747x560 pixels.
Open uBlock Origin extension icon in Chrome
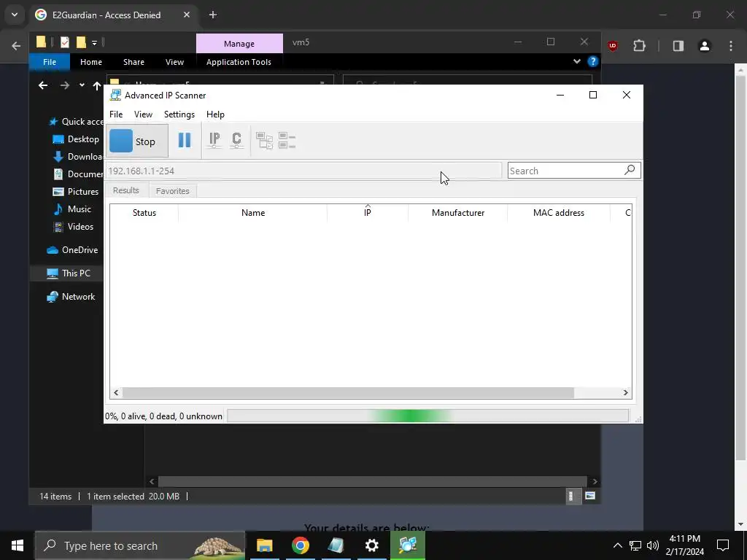(613, 46)
